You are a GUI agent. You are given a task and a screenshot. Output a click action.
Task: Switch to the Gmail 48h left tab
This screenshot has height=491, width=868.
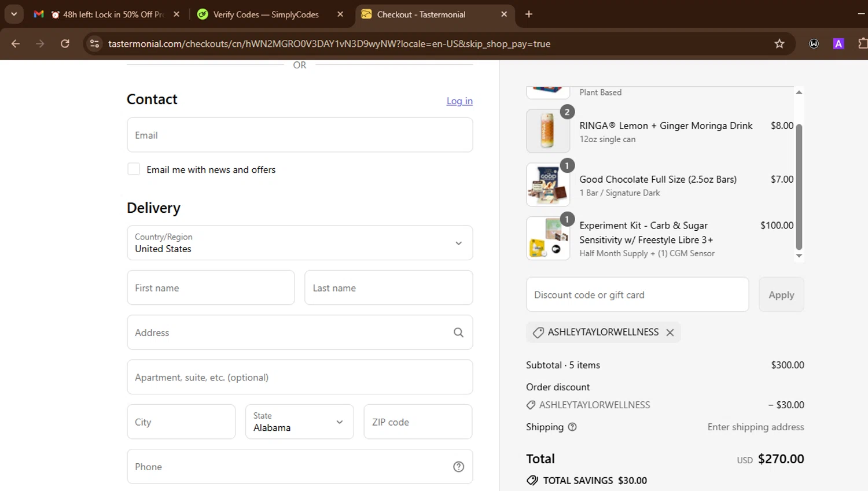pyautogui.click(x=107, y=14)
